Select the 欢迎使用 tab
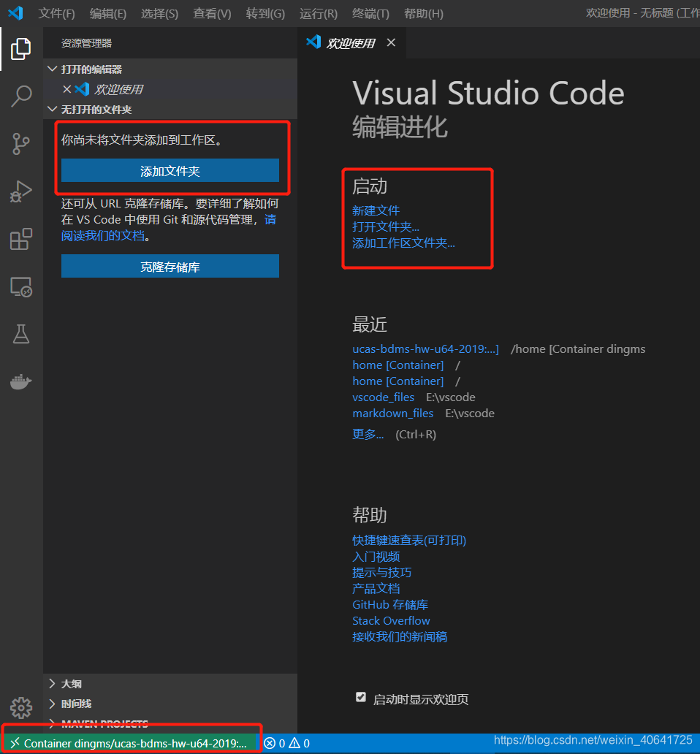This screenshot has height=754, width=700. pos(351,43)
